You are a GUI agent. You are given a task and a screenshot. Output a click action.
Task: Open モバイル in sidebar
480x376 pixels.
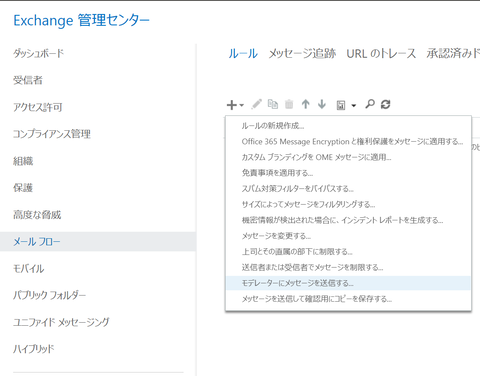point(28,268)
